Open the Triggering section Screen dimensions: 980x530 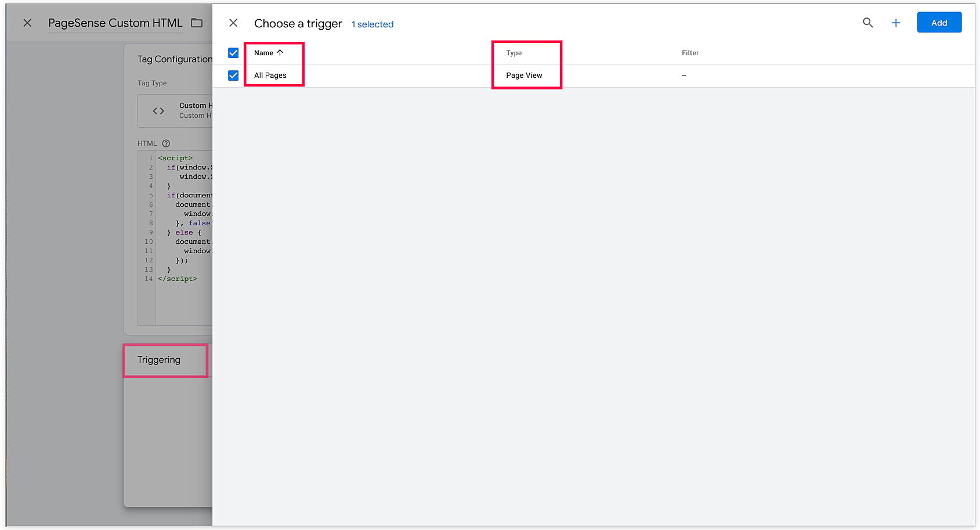(159, 360)
